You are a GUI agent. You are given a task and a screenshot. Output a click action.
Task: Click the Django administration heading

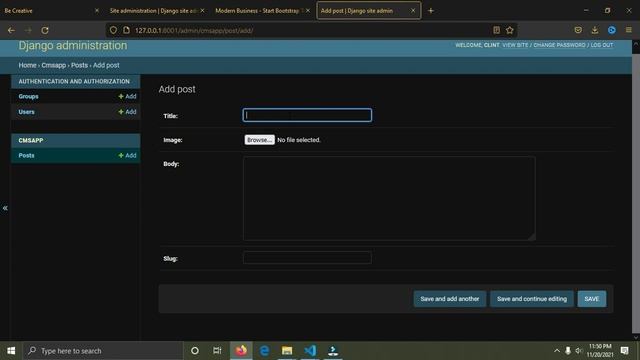click(73, 45)
